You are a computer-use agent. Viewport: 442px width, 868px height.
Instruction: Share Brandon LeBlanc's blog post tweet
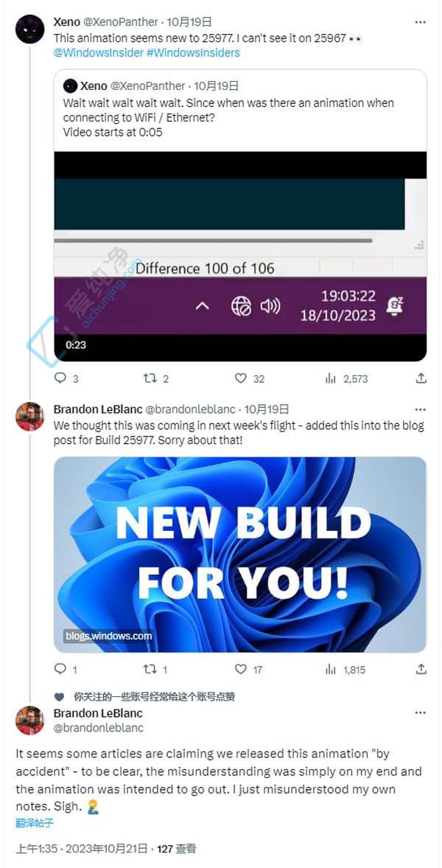point(421,670)
